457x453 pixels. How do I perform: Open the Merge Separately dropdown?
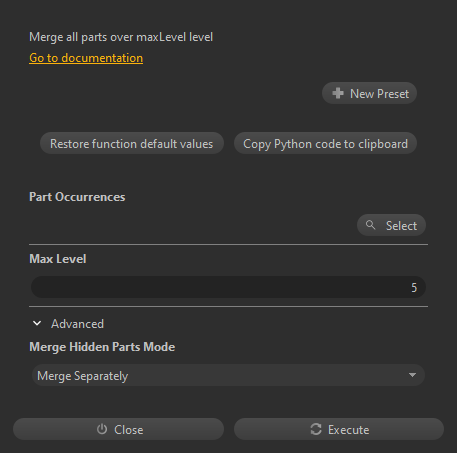pyautogui.click(x=228, y=375)
